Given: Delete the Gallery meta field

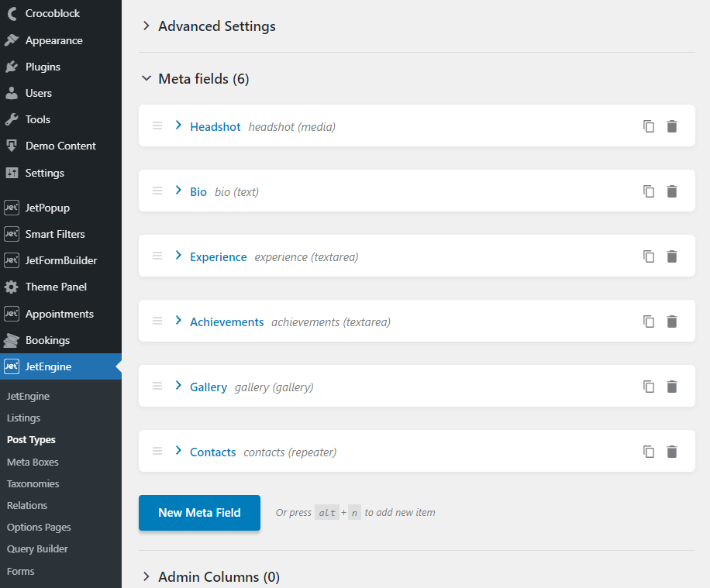Looking at the screenshot, I should tap(672, 387).
